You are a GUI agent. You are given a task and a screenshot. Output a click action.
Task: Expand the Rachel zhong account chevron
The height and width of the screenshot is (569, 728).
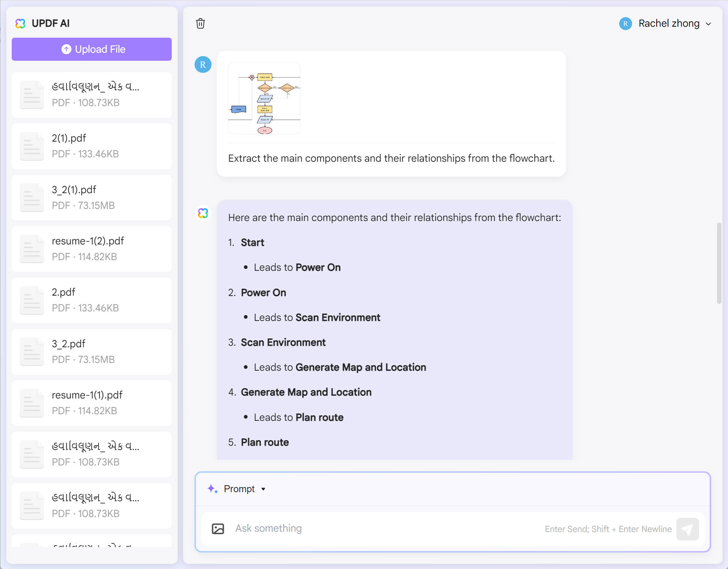point(709,24)
